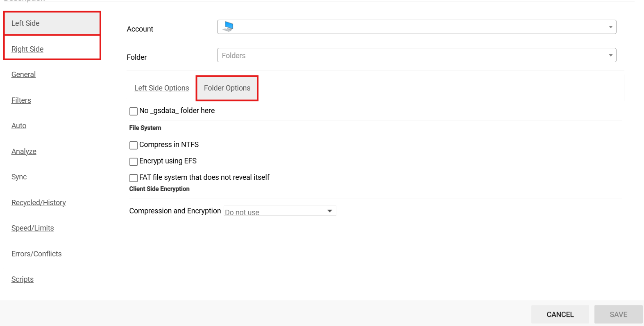Click the computer icon in Account field
644x326 pixels.
(228, 27)
